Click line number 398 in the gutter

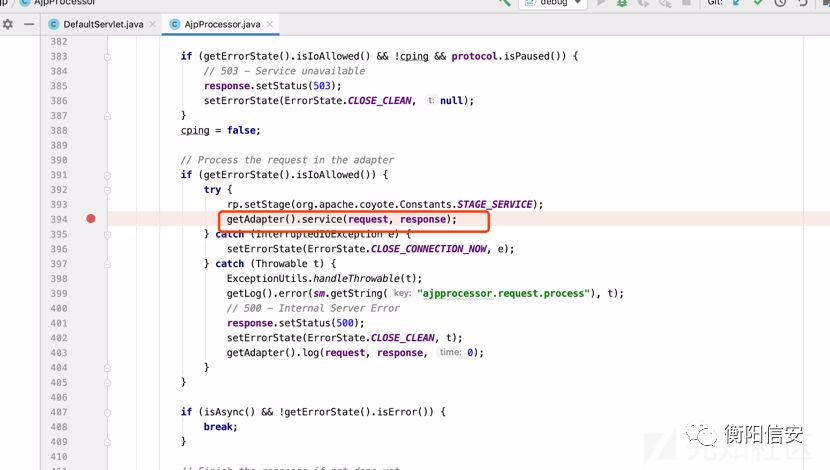tap(59, 278)
